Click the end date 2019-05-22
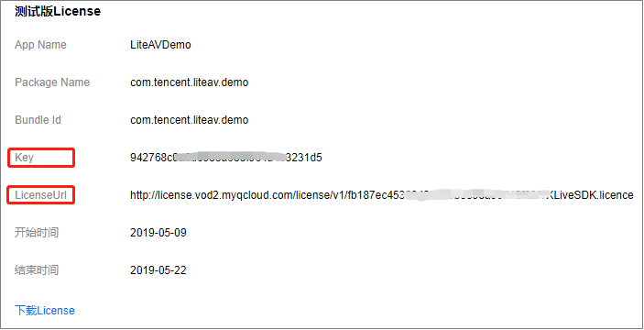The height and width of the screenshot is (330, 644). point(158,270)
